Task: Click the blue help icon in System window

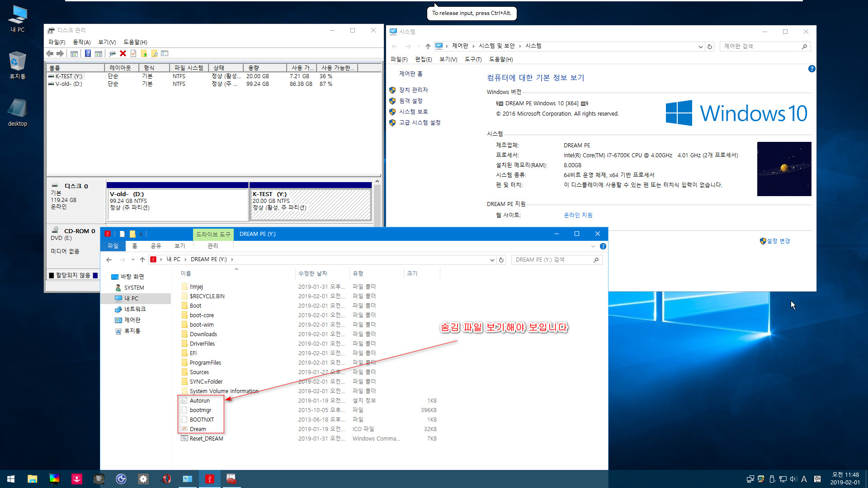Action: [x=811, y=69]
